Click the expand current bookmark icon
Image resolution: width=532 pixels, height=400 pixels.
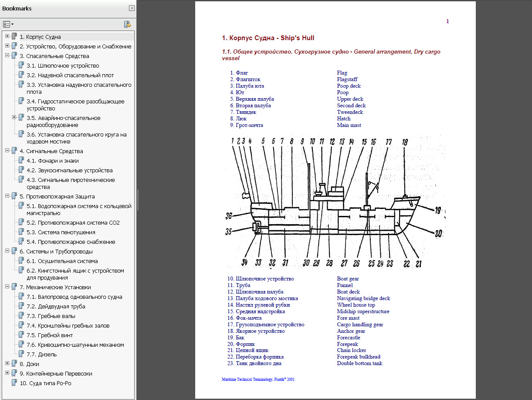click(x=127, y=24)
